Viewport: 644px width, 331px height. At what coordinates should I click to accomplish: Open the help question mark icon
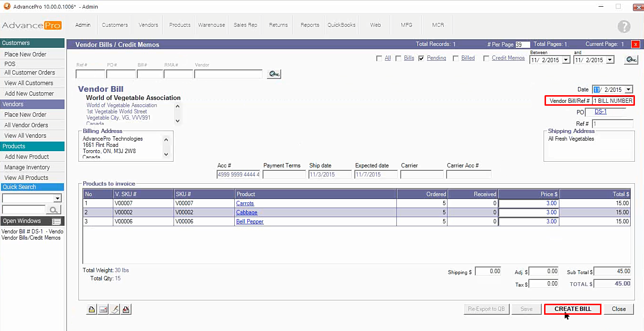623,27
